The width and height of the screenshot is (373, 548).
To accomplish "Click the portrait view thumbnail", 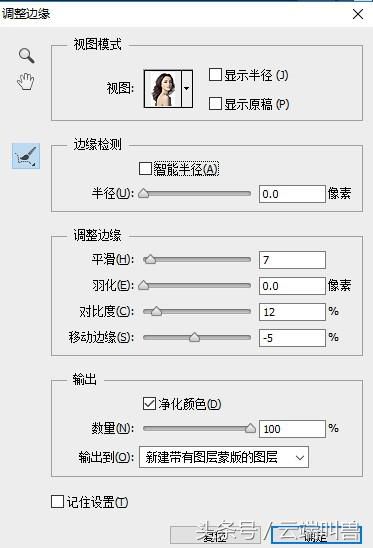I will 163,89.
